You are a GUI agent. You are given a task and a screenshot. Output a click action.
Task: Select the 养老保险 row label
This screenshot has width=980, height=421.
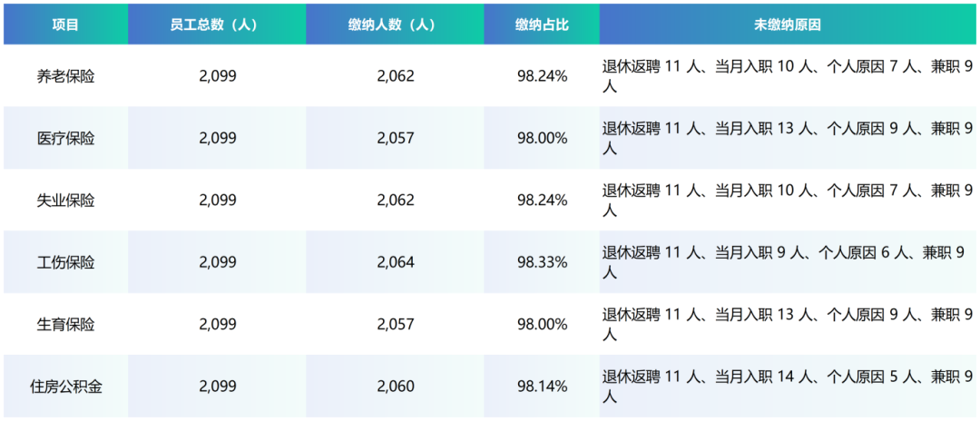click(65, 76)
